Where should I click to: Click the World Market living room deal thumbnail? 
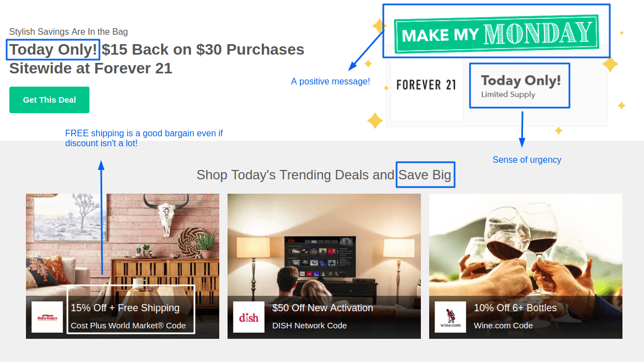122,243
